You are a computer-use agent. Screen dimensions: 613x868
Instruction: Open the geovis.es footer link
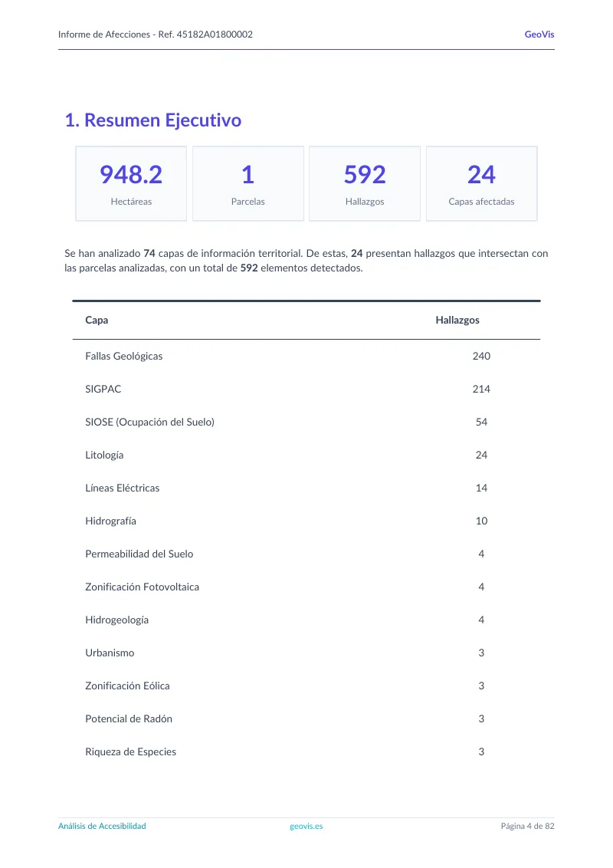306,826
